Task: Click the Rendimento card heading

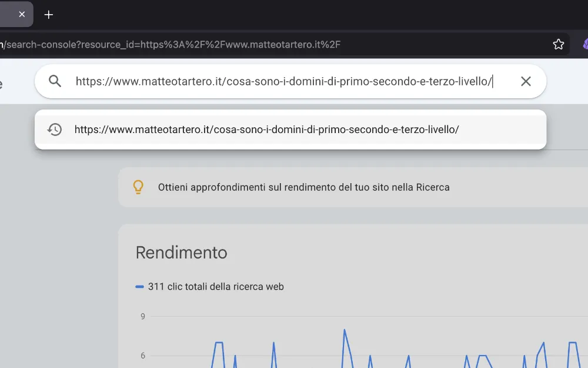Action: click(x=181, y=253)
